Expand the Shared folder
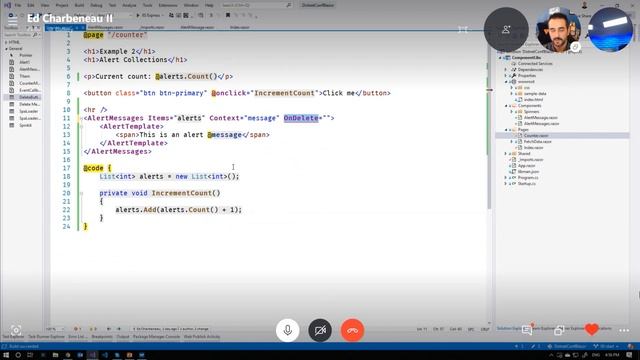The image size is (640, 360). [x=506, y=153]
